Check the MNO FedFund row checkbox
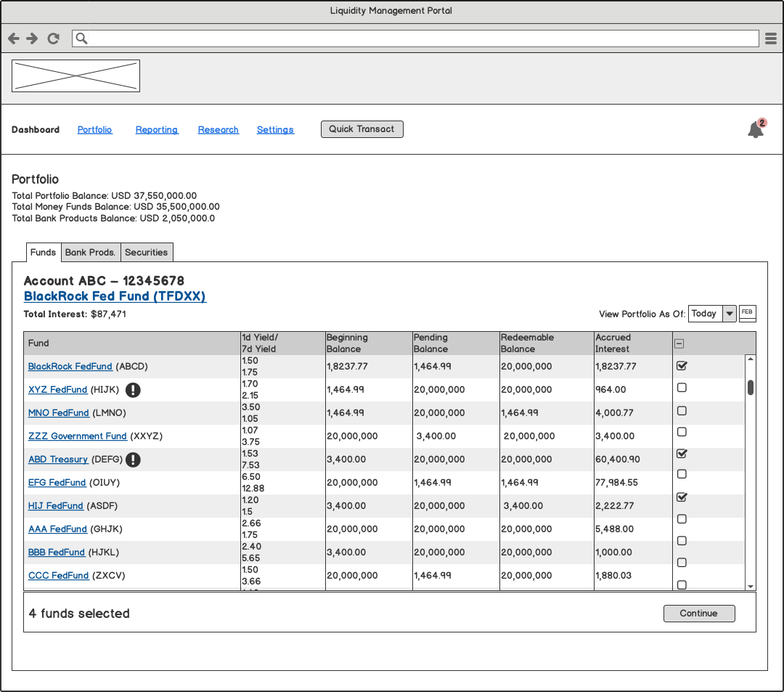This screenshot has width=784, height=692. [682, 410]
